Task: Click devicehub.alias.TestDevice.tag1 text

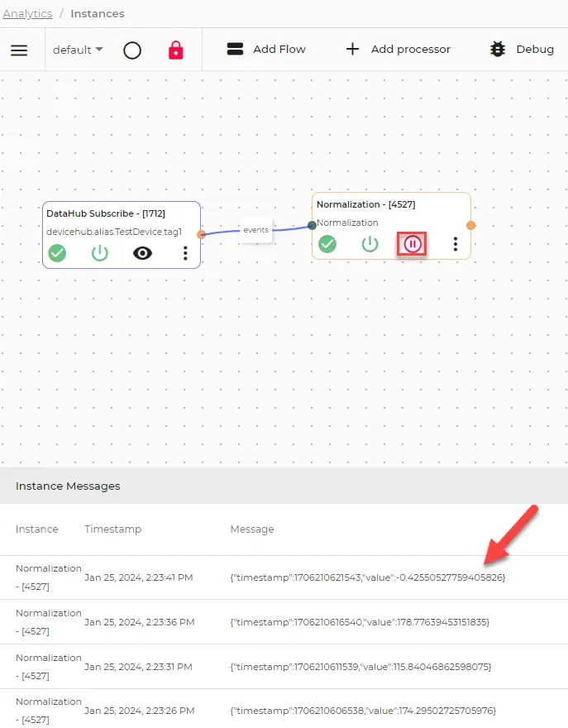Action: click(x=114, y=232)
